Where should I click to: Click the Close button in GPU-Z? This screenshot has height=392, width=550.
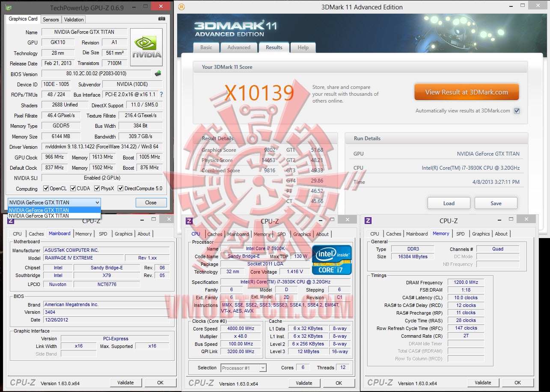pyautogui.click(x=151, y=203)
